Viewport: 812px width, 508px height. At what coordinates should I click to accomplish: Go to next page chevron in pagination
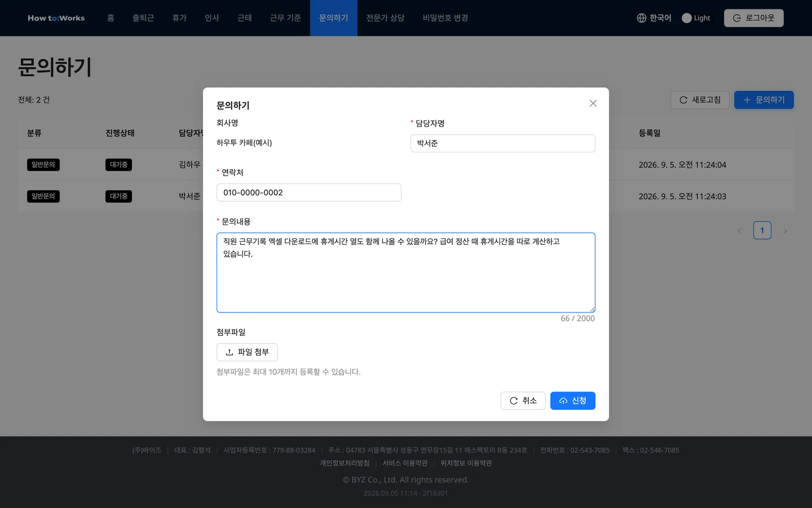point(785,231)
